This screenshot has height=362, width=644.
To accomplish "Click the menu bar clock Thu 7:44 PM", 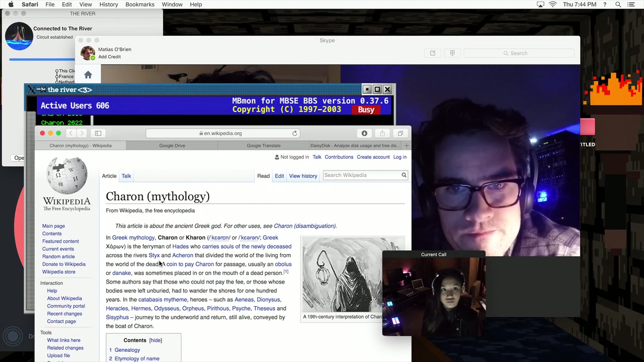I will coord(580,5).
